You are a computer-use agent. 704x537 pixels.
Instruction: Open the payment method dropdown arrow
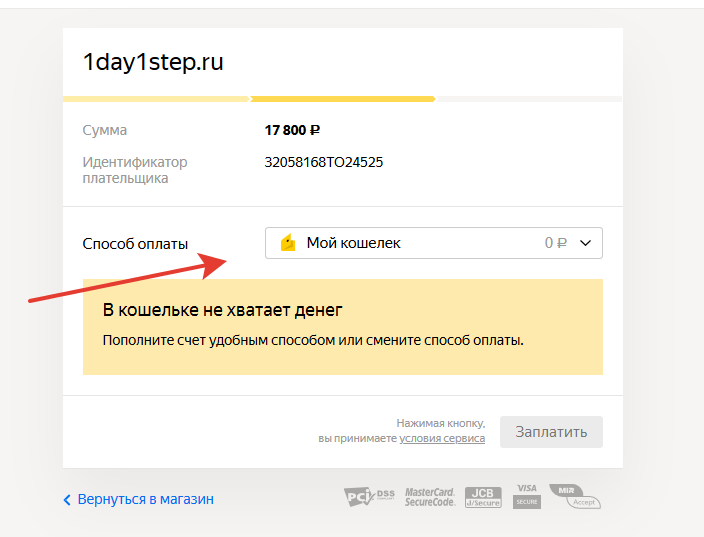[x=585, y=243]
